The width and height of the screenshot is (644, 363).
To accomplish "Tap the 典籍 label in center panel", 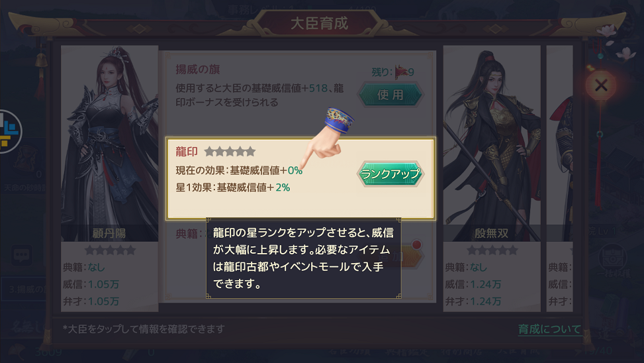I will click(187, 234).
